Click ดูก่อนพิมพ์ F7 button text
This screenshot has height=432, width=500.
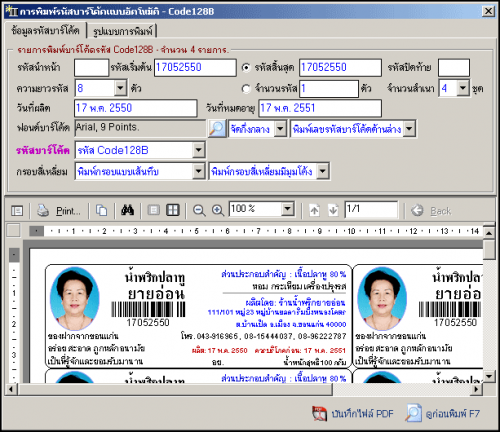click(x=453, y=414)
